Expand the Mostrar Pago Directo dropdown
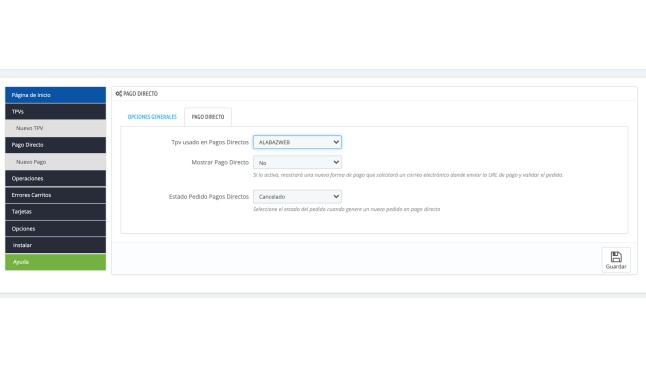 point(297,162)
